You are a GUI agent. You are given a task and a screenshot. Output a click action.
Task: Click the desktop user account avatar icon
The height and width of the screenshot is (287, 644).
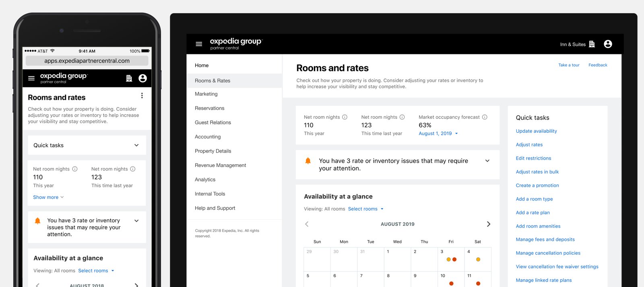[608, 44]
